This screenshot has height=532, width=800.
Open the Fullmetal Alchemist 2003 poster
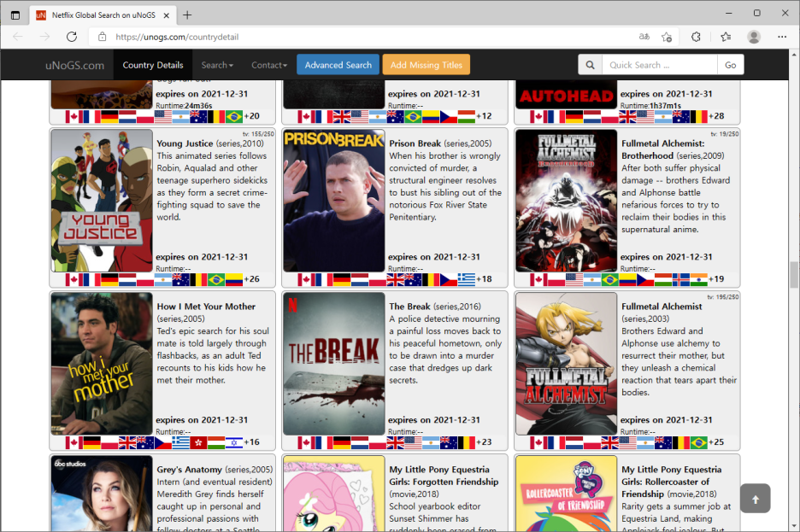click(x=567, y=363)
